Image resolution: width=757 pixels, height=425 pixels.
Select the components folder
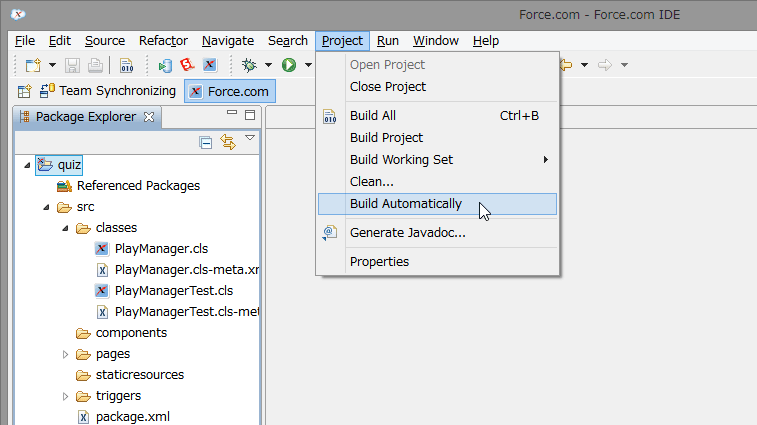[121, 333]
